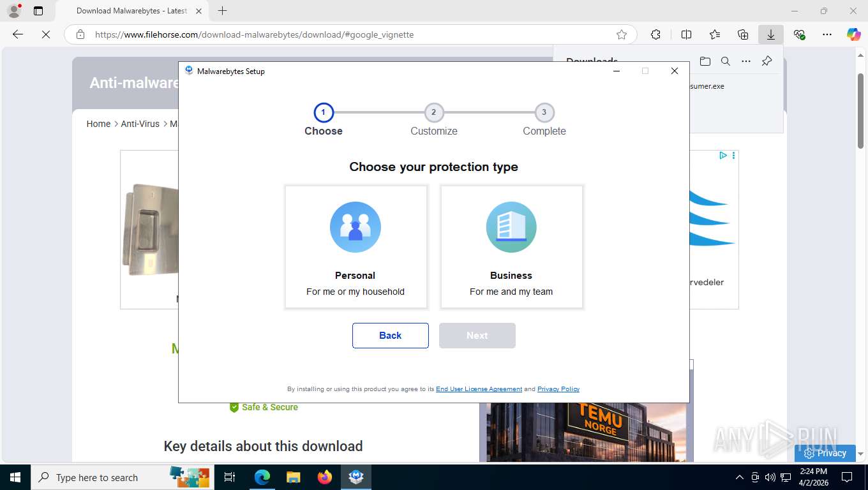868x490 pixels.
Task: Add this page to favorites star
Action: [x=622, y=34]
